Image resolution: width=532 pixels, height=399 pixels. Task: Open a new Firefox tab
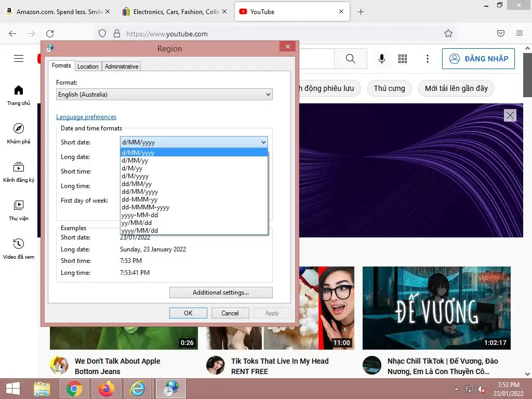(361, 12)
